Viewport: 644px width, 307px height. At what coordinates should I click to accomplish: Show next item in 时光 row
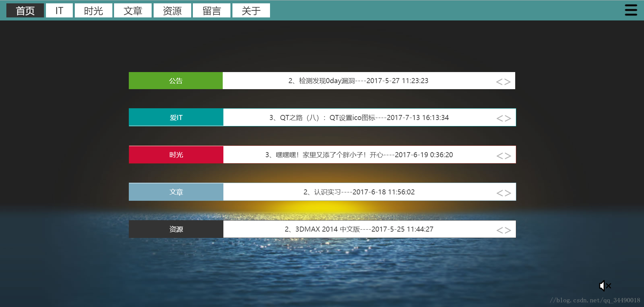(x=508, y=156)
